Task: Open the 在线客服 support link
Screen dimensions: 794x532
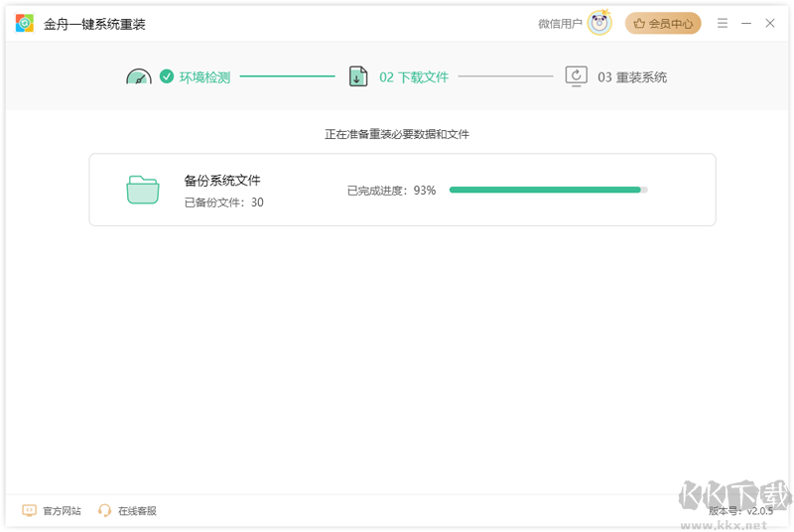Action: point(137,511)
